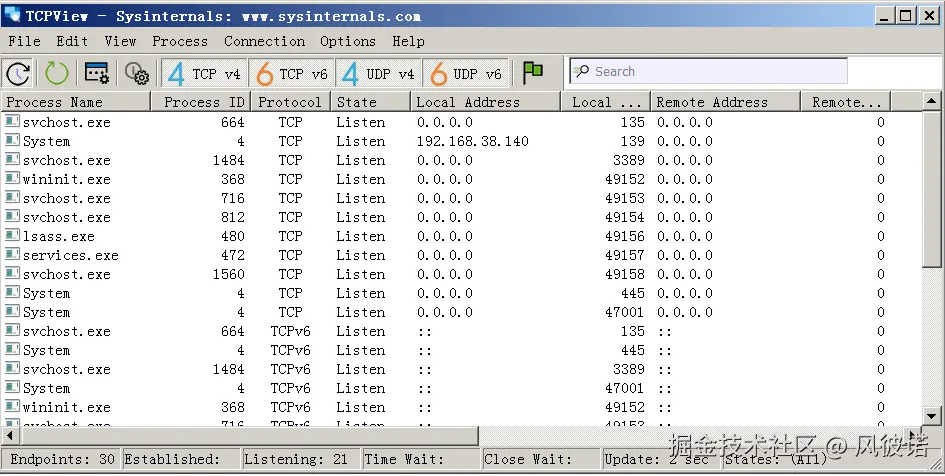Select the lsass.exe process row
Viewport: 945px width, 476px height.
(461, 236)
